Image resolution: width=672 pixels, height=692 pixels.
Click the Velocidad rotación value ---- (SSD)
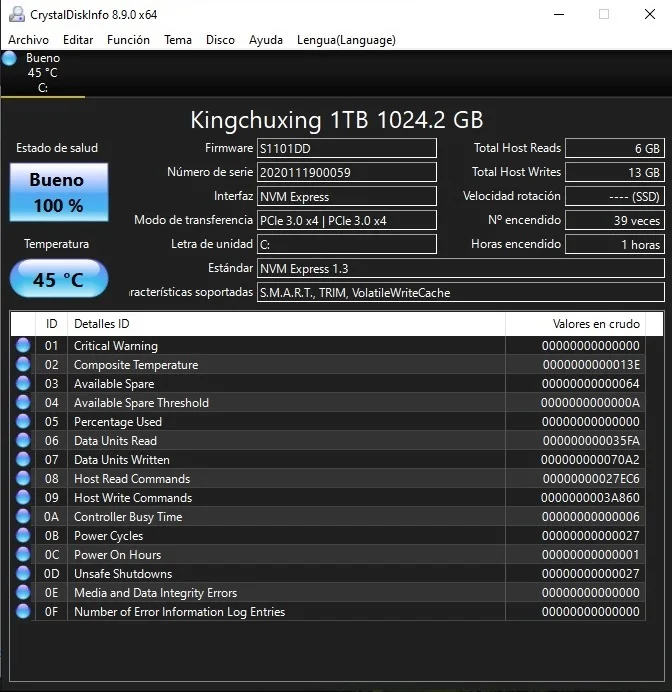click(615, 196)
